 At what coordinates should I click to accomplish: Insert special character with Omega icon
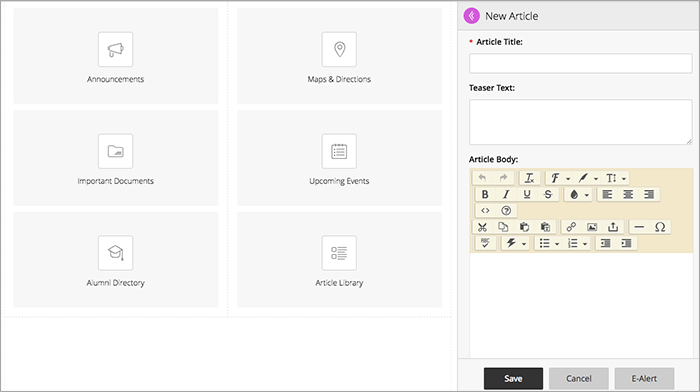(660, 227)
